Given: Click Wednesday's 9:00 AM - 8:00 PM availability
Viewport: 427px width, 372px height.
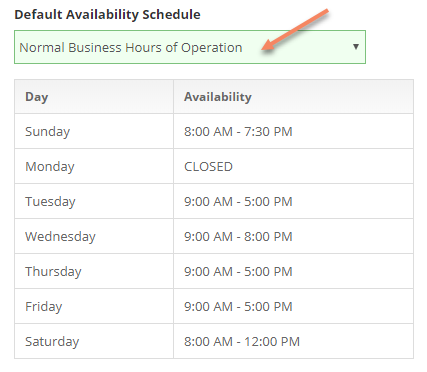Looking at the screenshot, I should (238, 236).
